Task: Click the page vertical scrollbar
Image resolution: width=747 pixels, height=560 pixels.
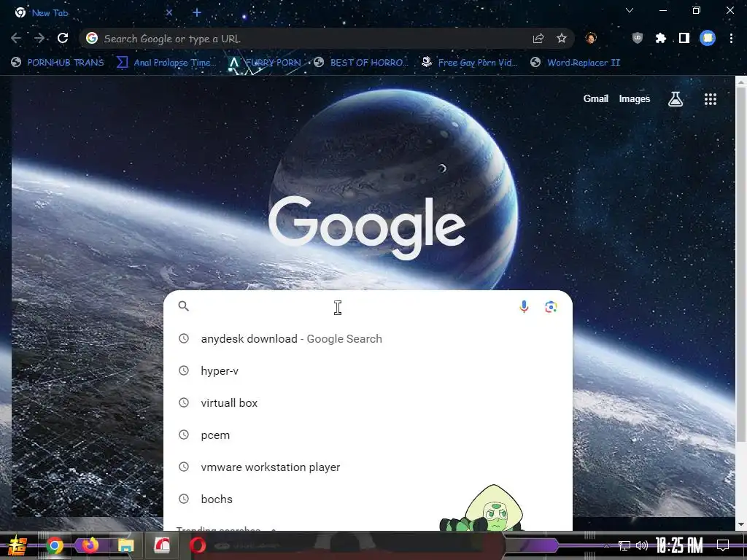Action: point(741,264)
